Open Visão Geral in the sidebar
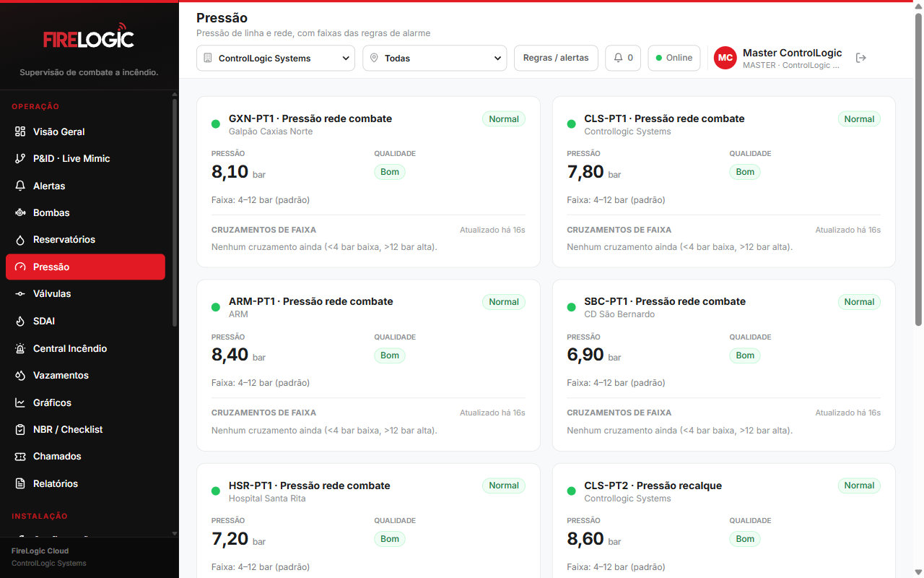The width and height of the screenshot is (924, 578). coord(85,131)
